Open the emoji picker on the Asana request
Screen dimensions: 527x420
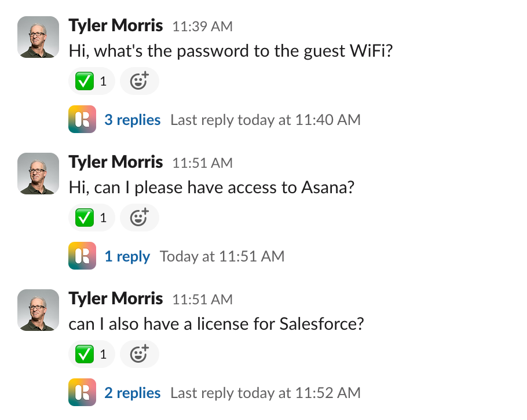139,218
